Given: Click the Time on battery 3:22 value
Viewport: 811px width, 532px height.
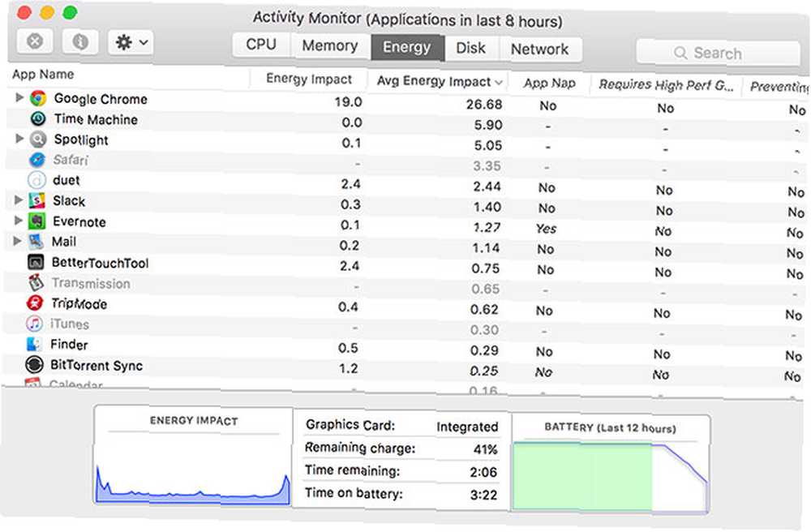Looking at the screenshot, I should click(483, 495).
